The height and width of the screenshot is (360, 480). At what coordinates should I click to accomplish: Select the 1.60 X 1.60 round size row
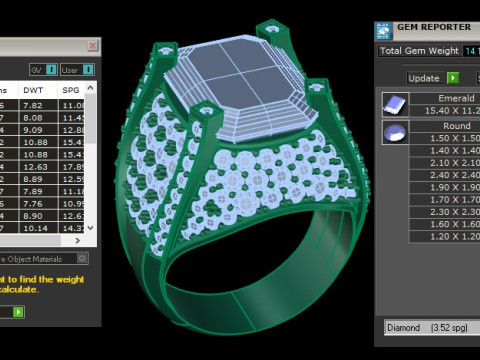coord(445,224)
